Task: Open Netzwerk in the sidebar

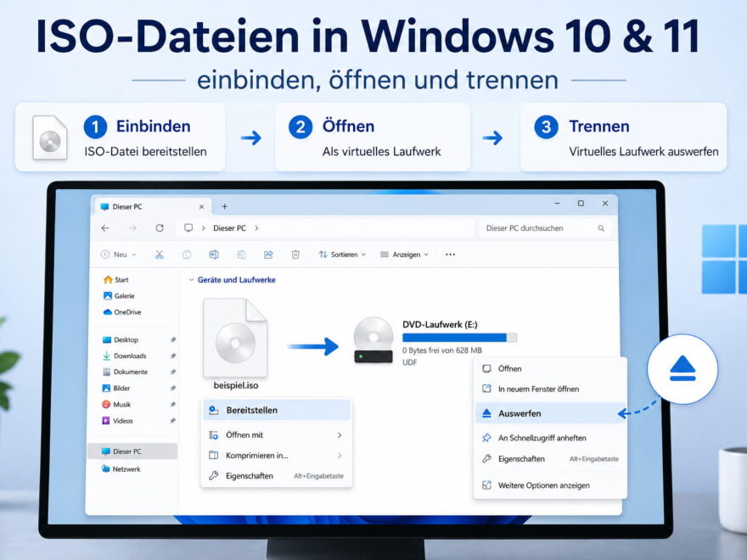Action: pos(121,468)
